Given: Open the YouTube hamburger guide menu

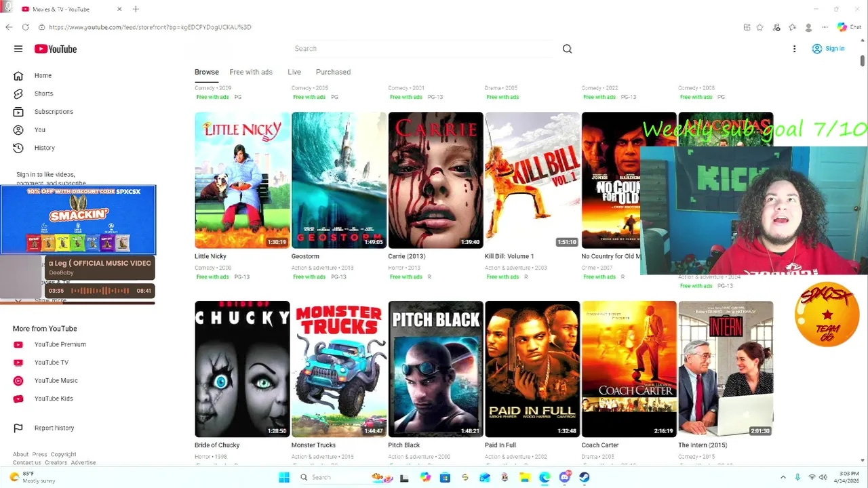Looking at the screenshot, I should pos(18,49).
